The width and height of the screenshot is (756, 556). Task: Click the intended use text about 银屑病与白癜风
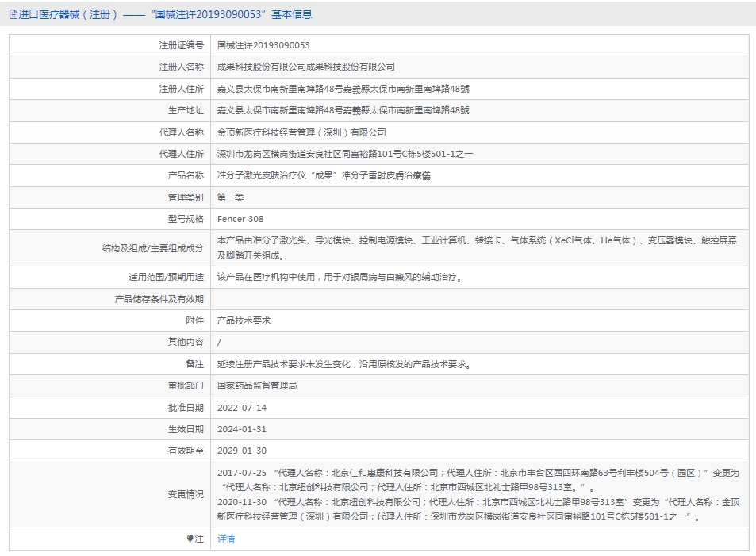click(x=340, y=278)
